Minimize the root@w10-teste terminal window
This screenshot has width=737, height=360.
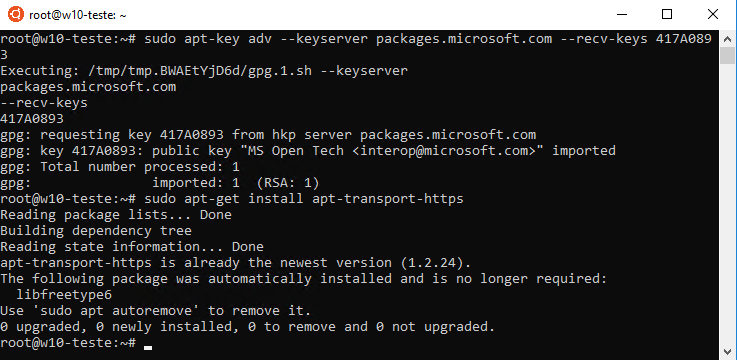coord(621,15)
